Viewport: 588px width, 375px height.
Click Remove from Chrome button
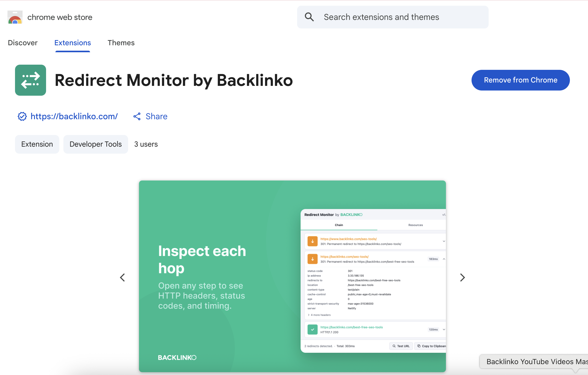(521, 80)
